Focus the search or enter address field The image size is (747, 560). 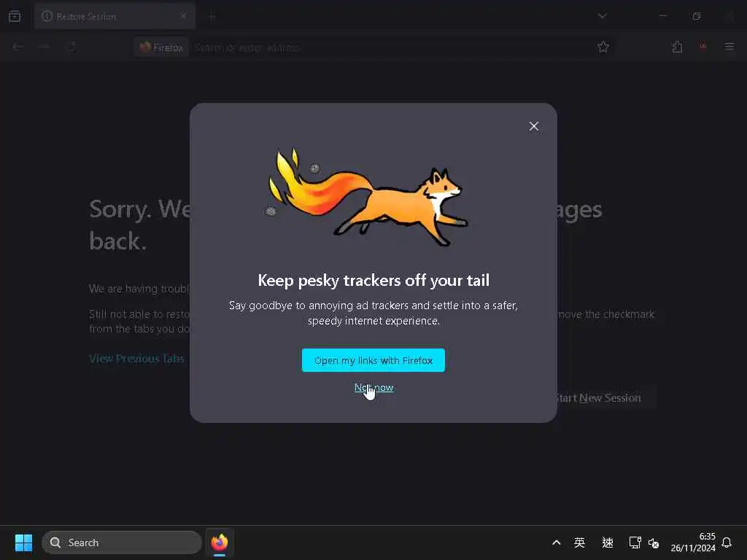391,47
